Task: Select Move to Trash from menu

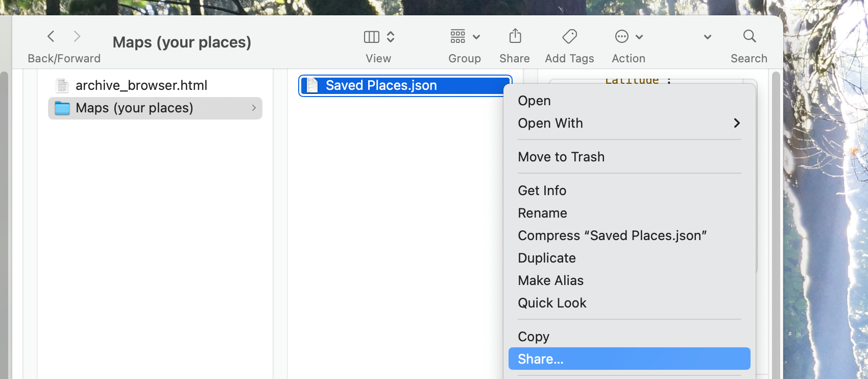Action: (561, 157)
